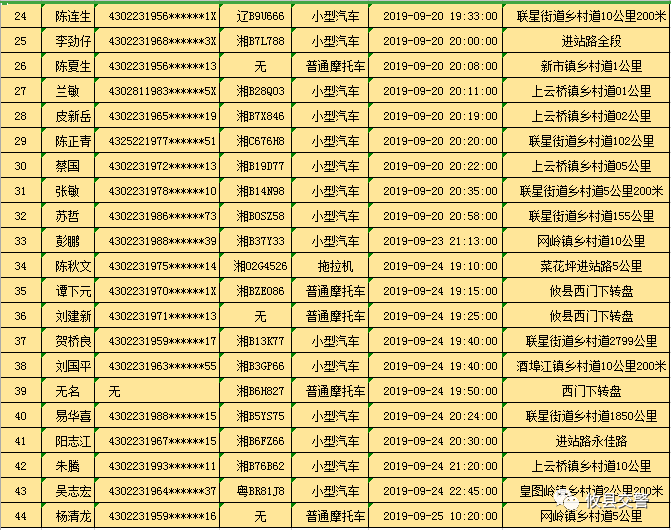Image resolution: width=671 pixels, height=530 pixels.
Task: Select the name 贺桥良
Action: coord(73,341)
